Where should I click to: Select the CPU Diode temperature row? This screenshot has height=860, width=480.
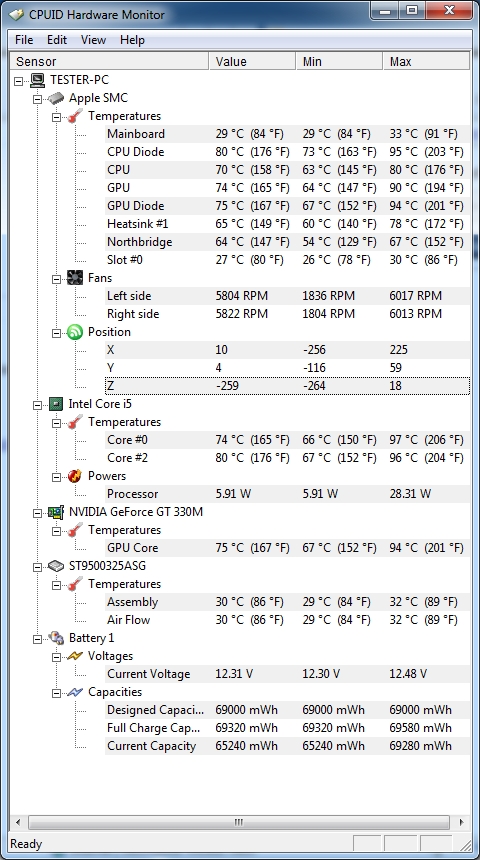pyautogui.click(x=287, y=152)
